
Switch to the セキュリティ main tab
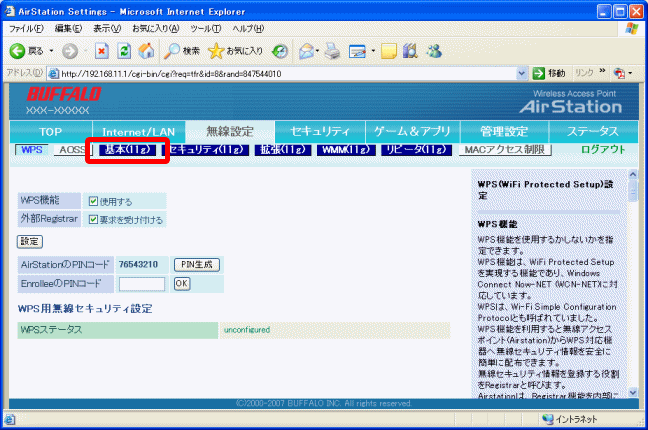[319, 131]
